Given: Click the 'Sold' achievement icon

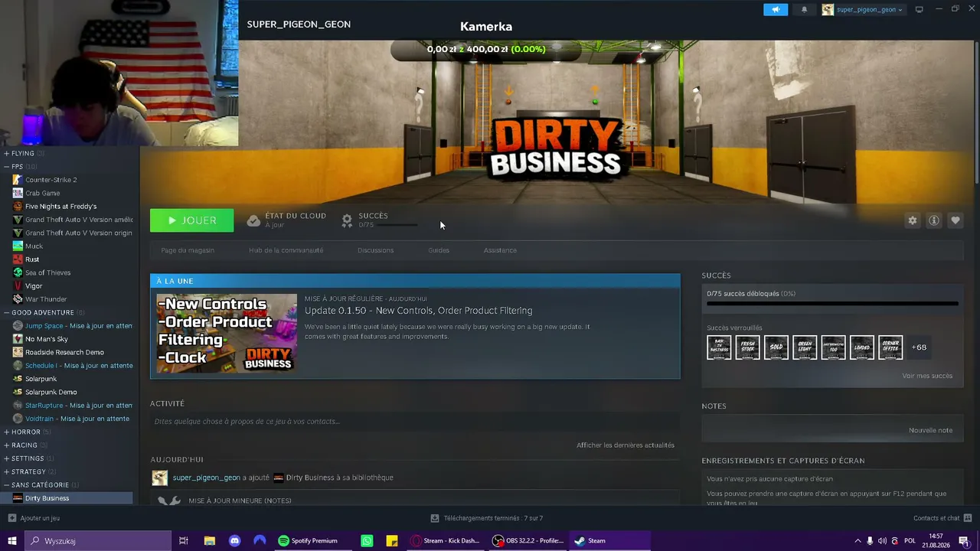Looking at the screenshot, I should pyautogui.click(x=776, y=347).
